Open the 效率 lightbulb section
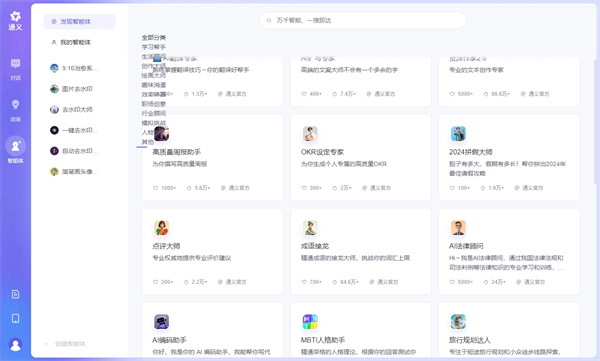The width and height of the screenshot is (600, 361). point(15,110)
